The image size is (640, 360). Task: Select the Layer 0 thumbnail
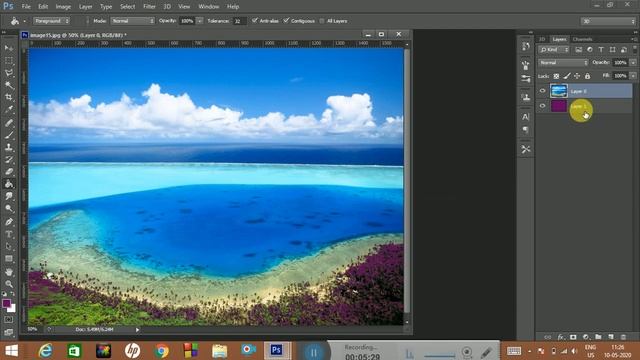click(x=559, y=91)
